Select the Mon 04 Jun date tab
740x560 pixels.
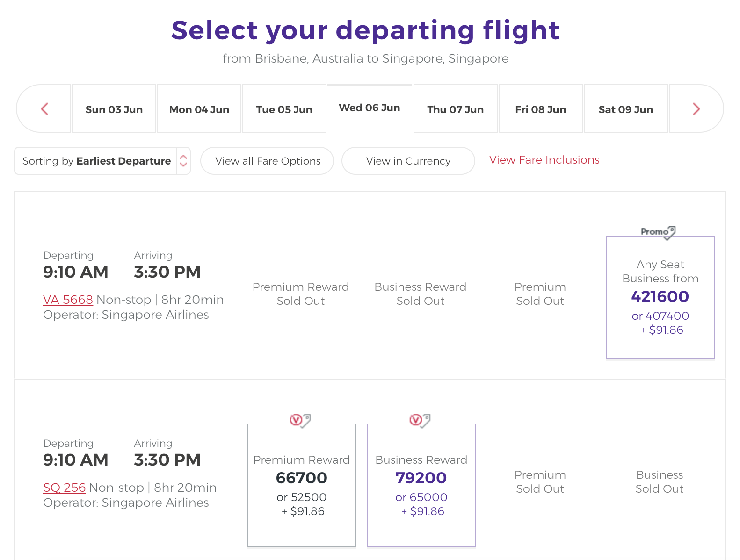tap(199, 109)
